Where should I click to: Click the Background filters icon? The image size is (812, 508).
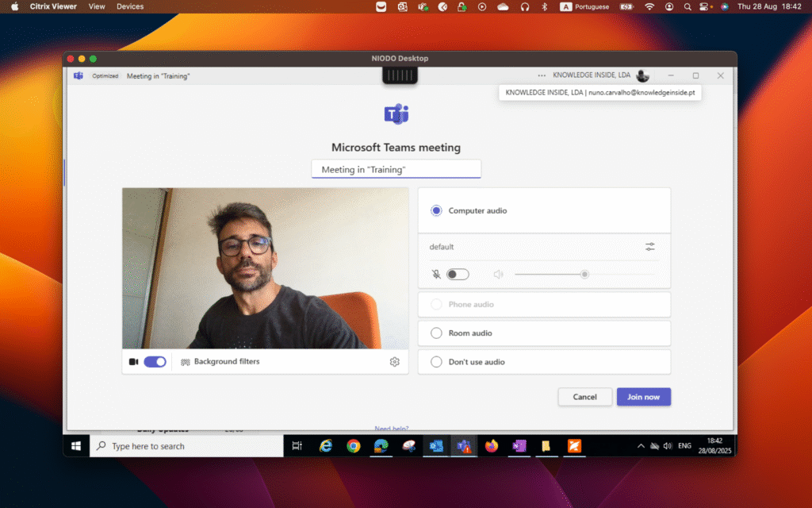pos(186,362)
